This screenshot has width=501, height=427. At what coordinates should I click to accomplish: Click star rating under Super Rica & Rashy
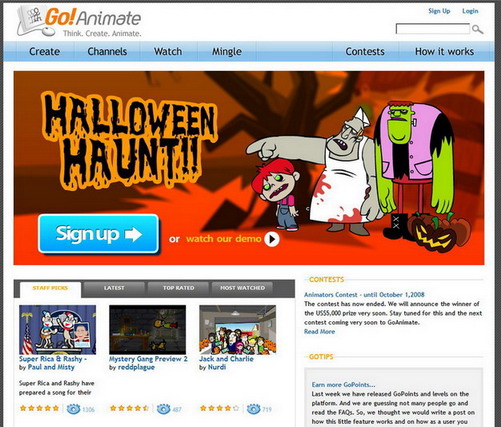(39, 408)
